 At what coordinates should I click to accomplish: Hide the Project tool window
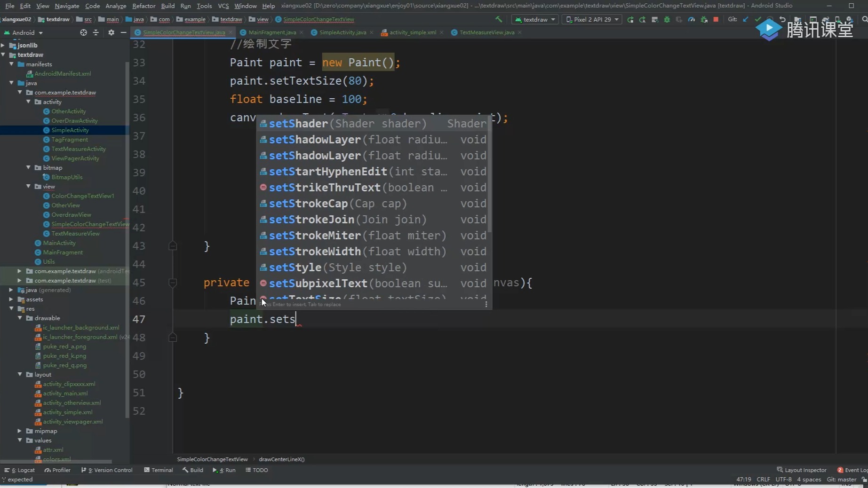123,32
